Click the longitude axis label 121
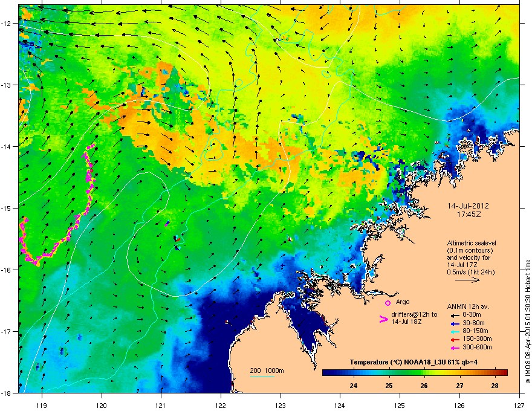 (161, 405)
